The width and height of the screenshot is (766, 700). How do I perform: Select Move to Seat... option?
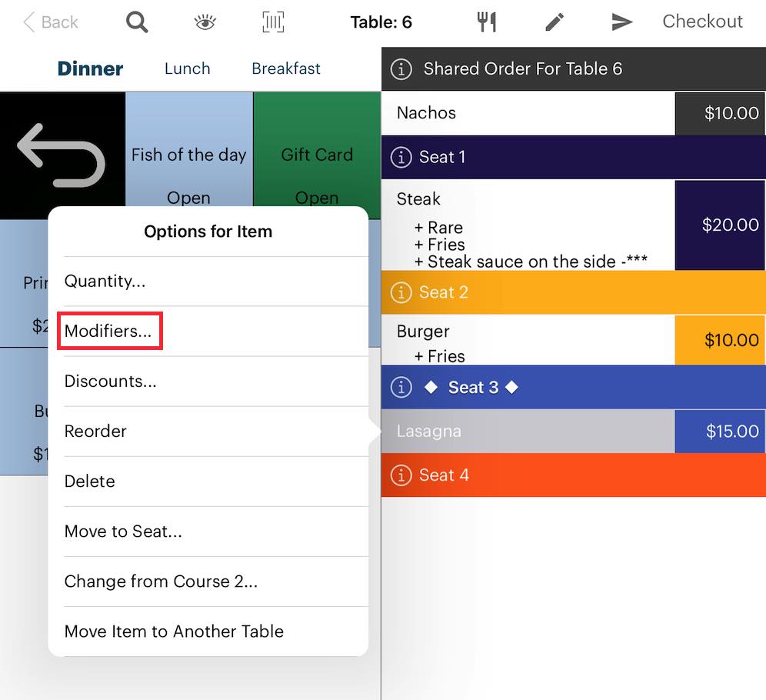tap(123, 532)
